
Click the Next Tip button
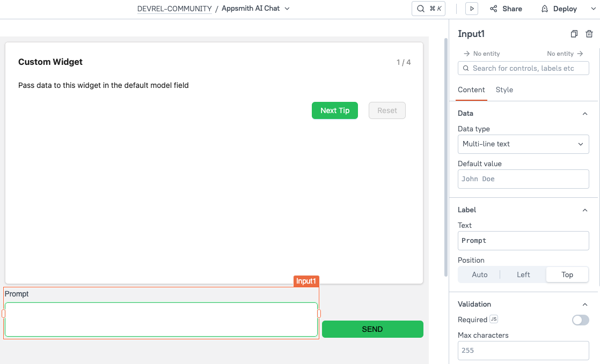[334, 110]
